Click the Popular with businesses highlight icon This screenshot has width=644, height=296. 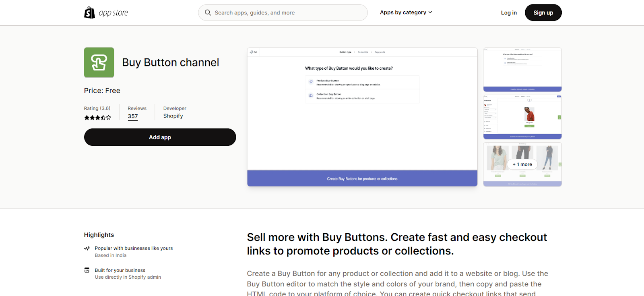[x=87, y=248]
